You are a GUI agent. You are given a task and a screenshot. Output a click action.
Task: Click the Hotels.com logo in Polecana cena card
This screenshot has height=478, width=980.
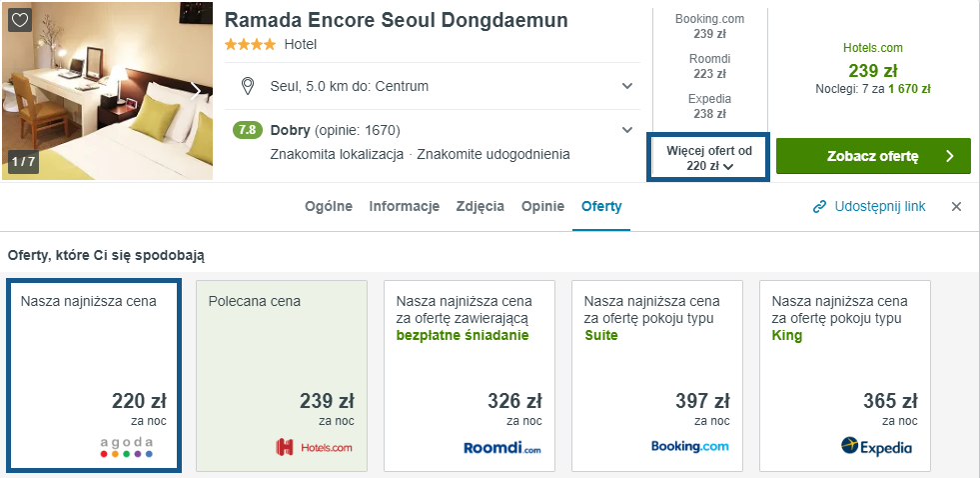click(314, 447)
